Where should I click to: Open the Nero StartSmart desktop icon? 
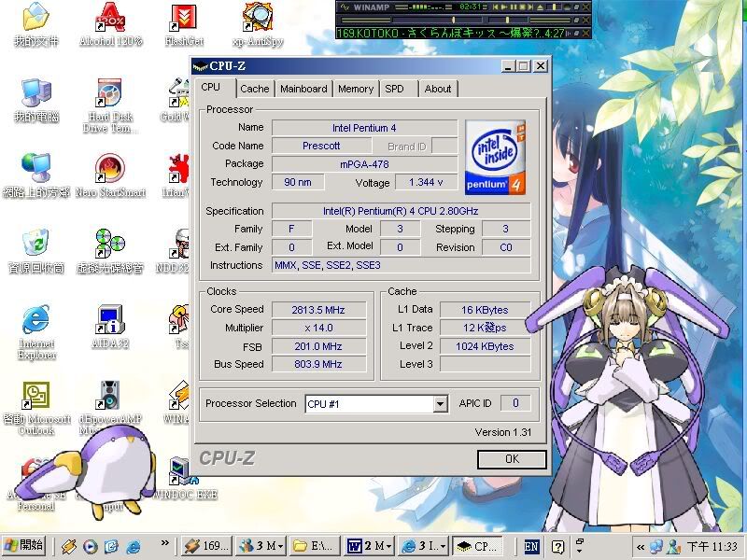[x=110, y=169]
